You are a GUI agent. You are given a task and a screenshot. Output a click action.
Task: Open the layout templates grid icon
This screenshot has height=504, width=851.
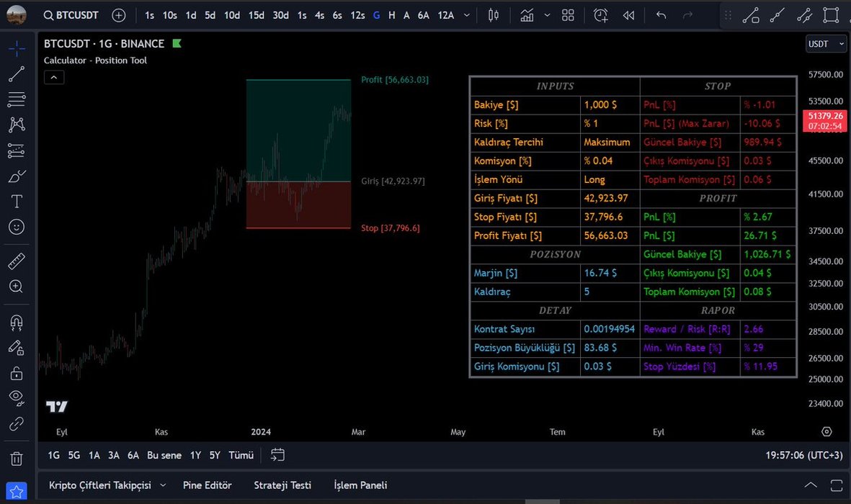pos(568,15)
